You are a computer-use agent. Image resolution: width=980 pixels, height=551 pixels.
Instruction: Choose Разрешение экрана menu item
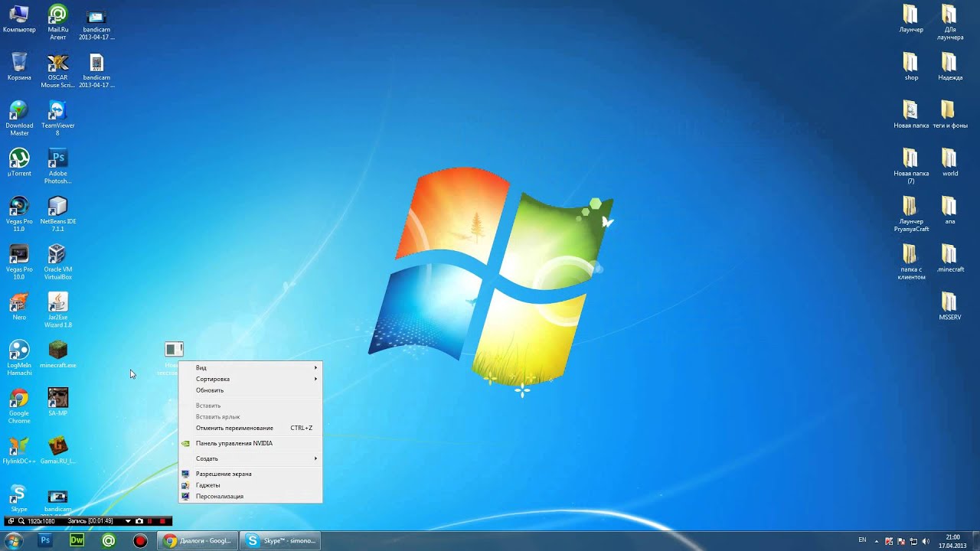click(250, 474)
